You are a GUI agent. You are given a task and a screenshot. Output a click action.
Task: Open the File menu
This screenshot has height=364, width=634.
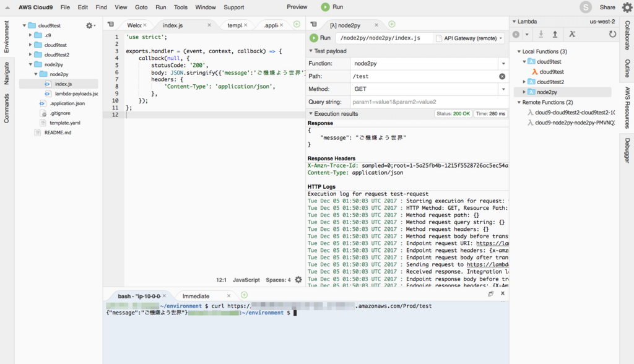point(65,7)
